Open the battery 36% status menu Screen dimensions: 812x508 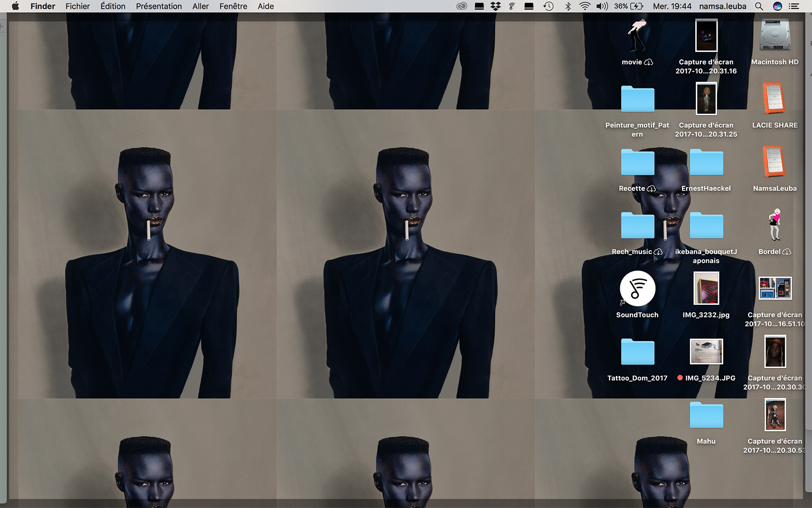[x=629, y=6]
